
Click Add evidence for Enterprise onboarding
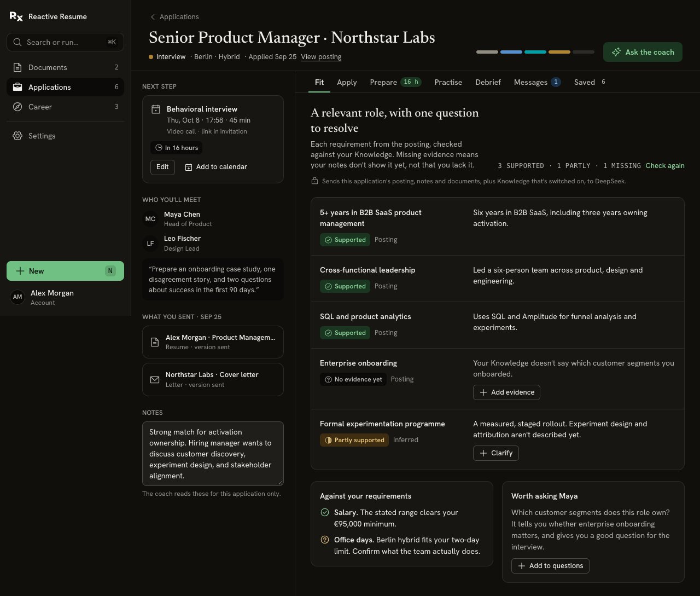[506, 392]
